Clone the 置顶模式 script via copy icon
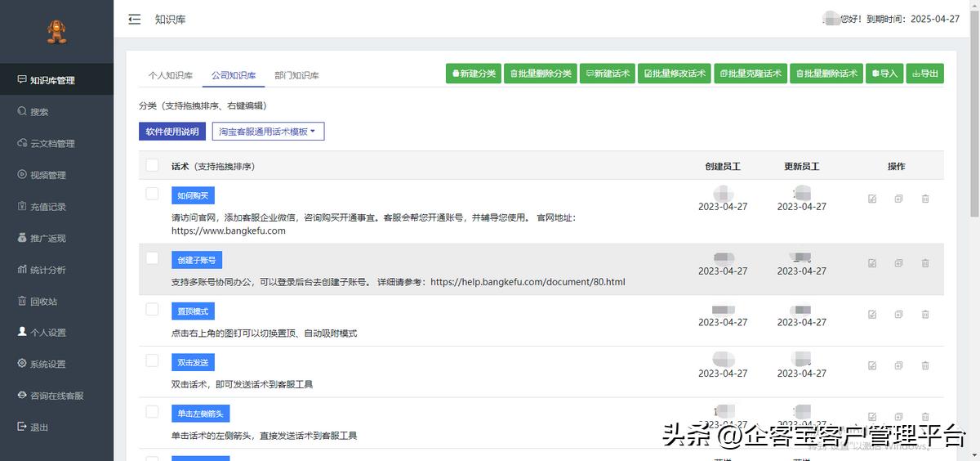The width and height of the screenshot is (980, 461). tap(898, 315)
